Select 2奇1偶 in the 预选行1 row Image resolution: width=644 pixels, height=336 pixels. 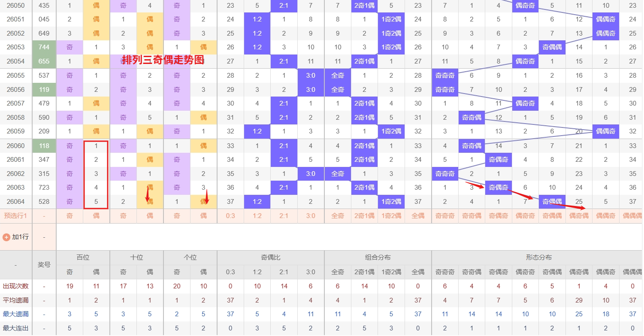(364, 216)
